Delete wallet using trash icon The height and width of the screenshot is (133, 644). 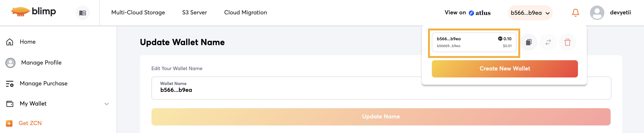click(567, 42)
